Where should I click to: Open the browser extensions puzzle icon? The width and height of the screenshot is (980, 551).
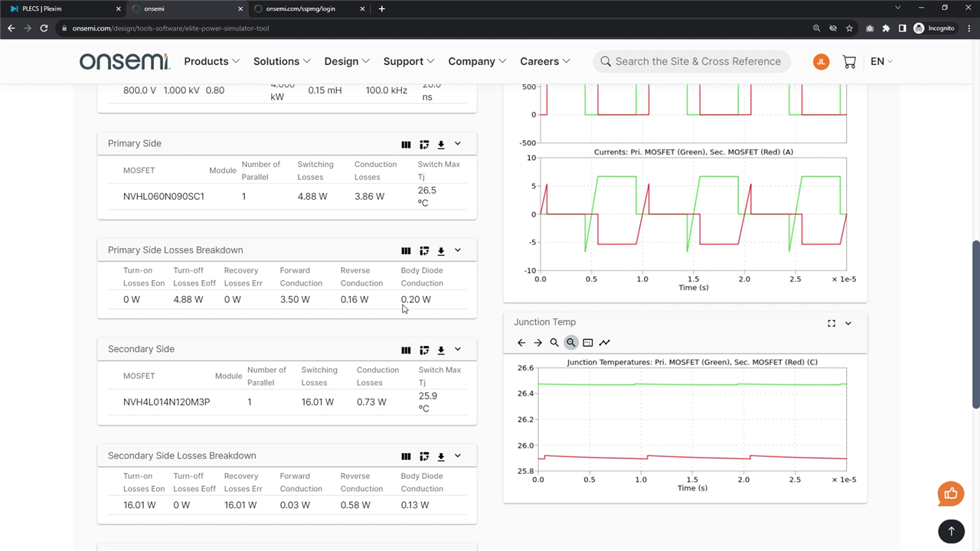coord(886,28)
